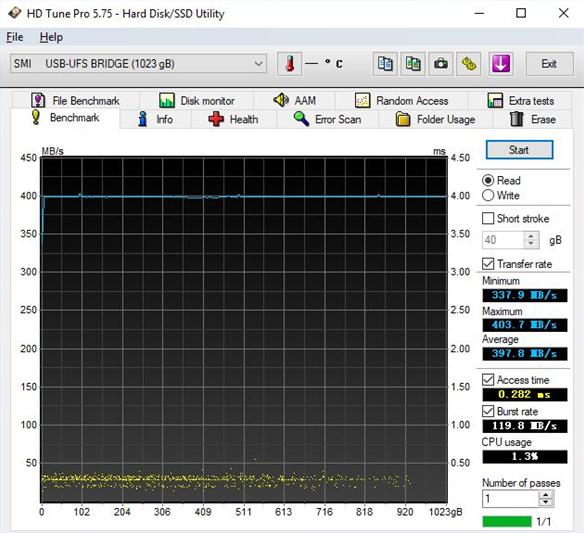Click the Folder Usage folder icon

tap(403, 119)
